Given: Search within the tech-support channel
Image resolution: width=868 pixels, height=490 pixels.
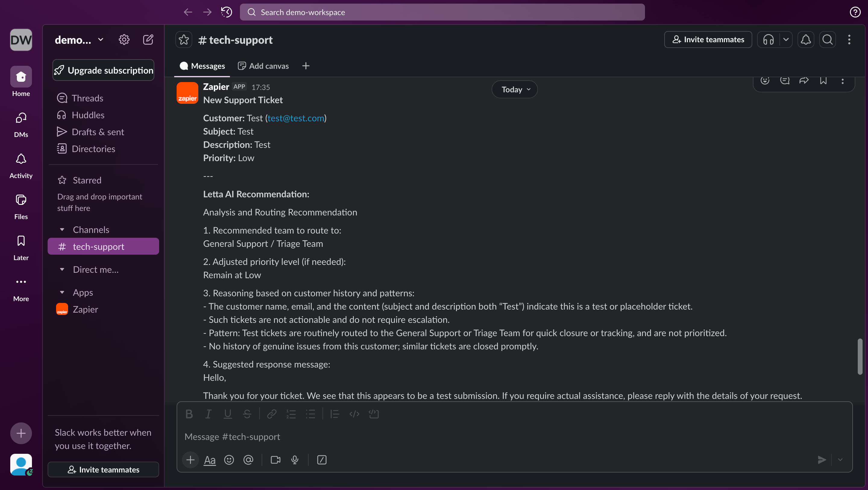Looking at the screenshot, I should (828, 40).
